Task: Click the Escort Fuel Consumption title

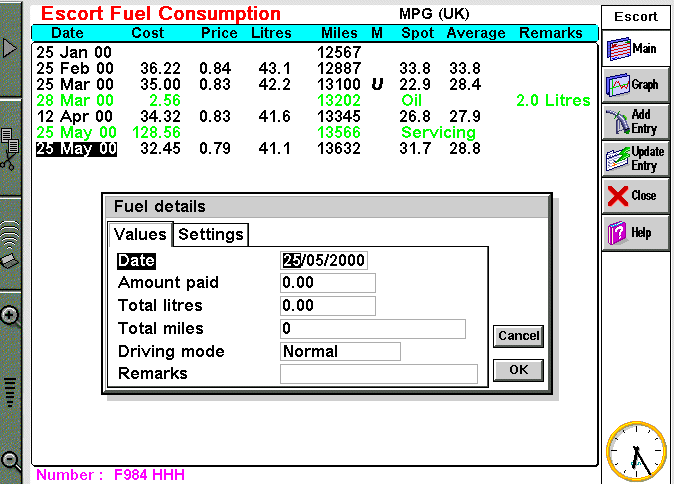Action: [x=161, y=14]
